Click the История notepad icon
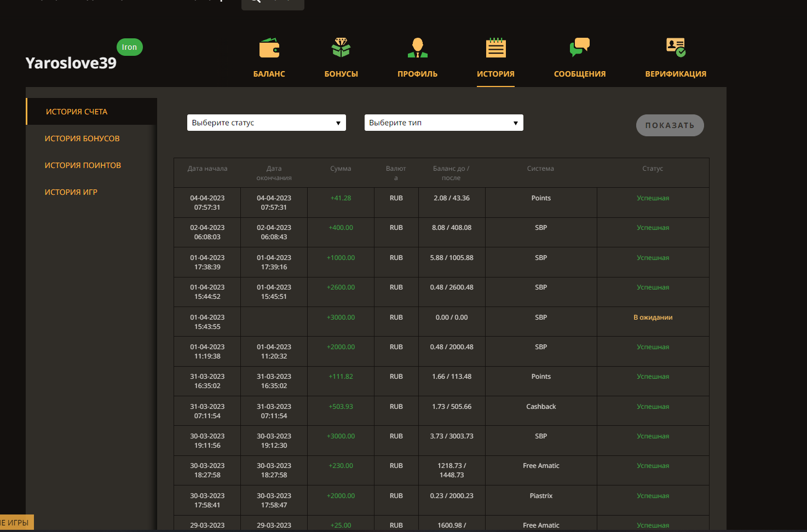807x532 pixels. point(495,48)
